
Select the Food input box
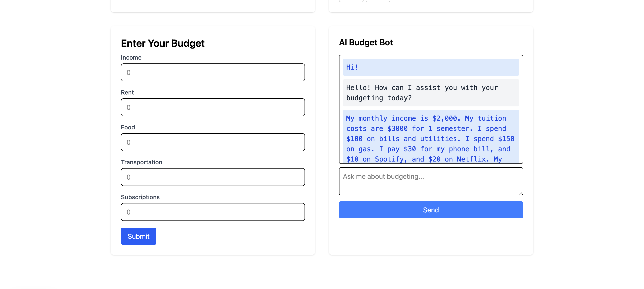pyautogui.click(x=213, y=142)
